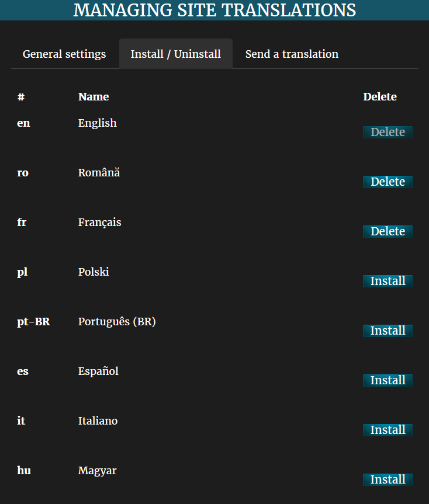
Task: Click the English language name
Action: point(97,123)
